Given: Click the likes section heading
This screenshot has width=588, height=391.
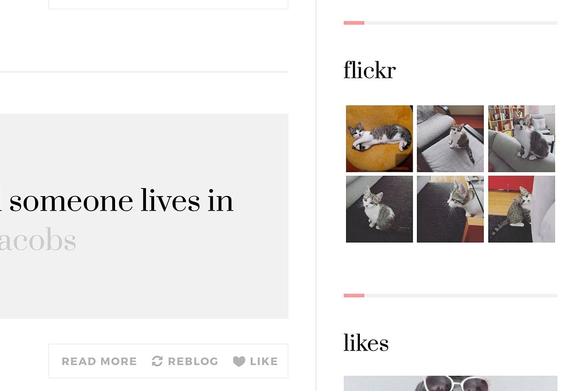Looking at the screenshot, I should tap(366, 343).
